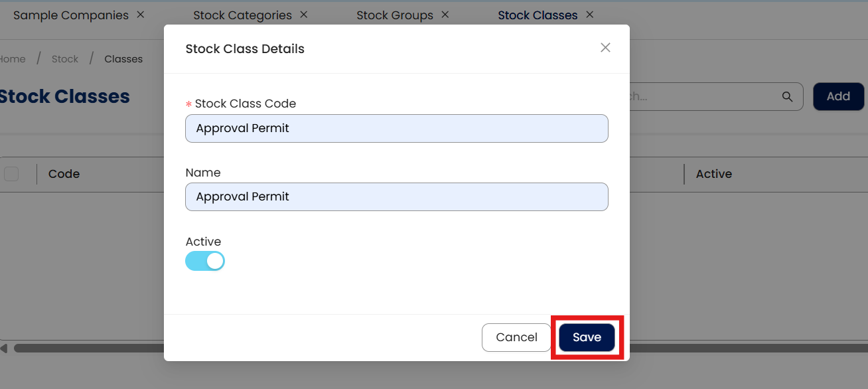Screen dimensions: 868x389
Task: Close the Stock Class Details dialog
Action: [605, 48]
